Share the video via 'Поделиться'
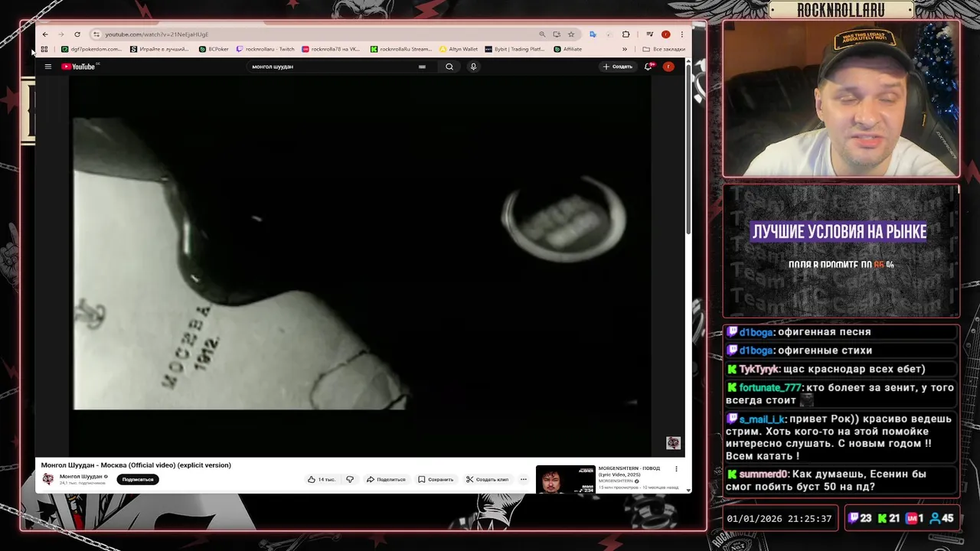Screen dimensions: 980x551 (x=386, y=479)
